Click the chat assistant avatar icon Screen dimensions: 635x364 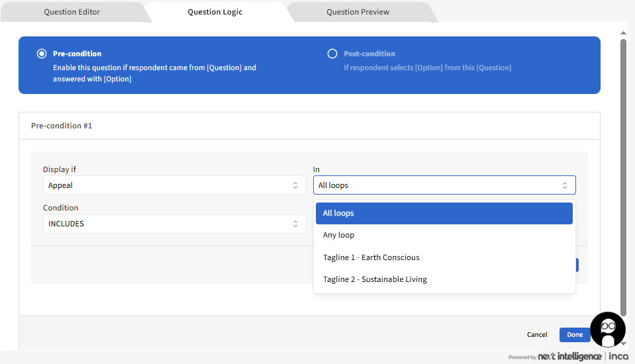coord(607,329)
